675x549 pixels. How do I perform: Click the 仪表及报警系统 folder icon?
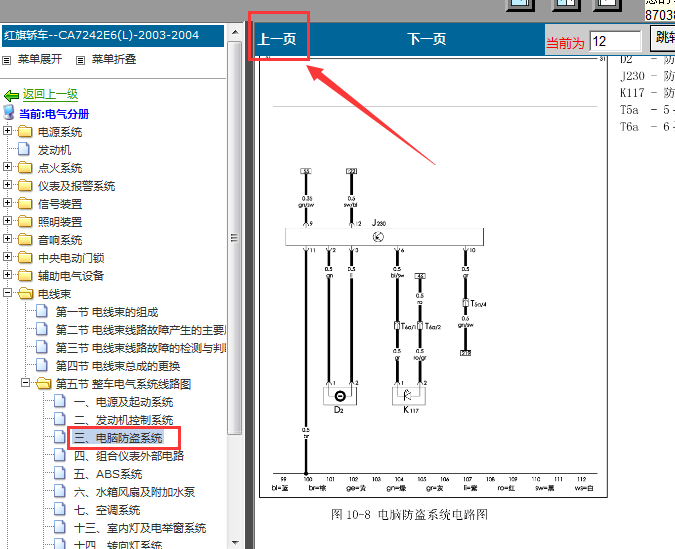click(x=25, y=186)
